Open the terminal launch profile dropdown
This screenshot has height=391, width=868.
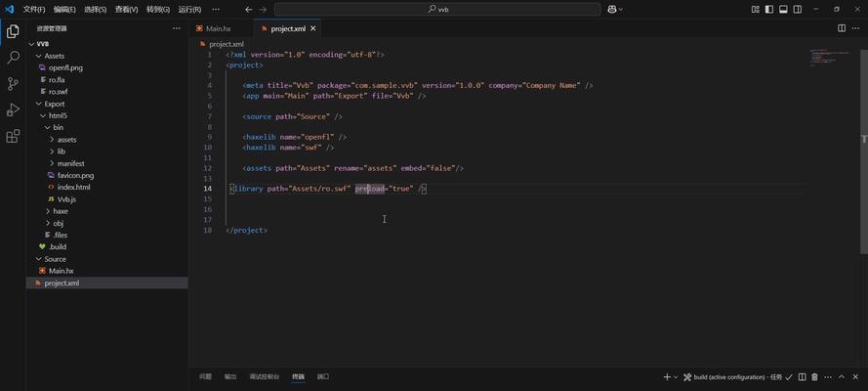click(x=676, y=377)
